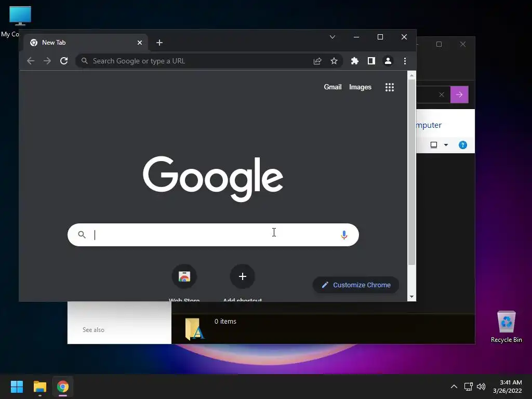The image size is (532, 399).
Task: Click the fonts folder icon in background window
Action: [194, 328]
